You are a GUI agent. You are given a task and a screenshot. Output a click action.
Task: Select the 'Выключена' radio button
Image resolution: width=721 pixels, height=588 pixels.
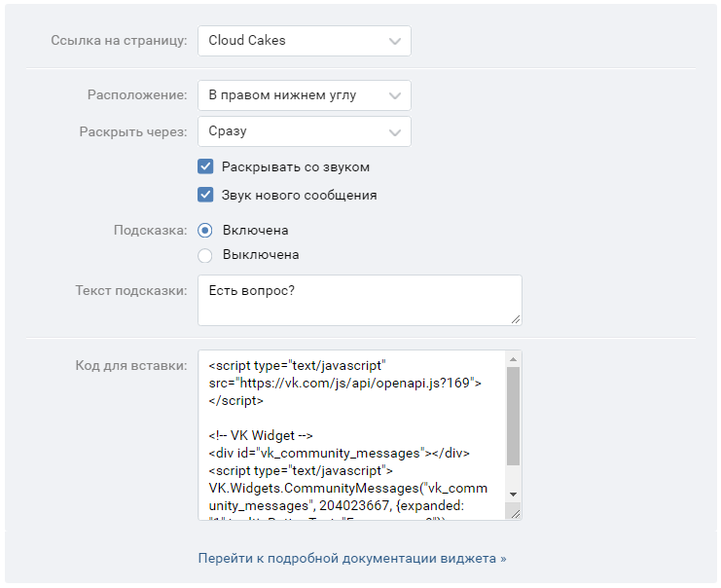pos(205,255)
